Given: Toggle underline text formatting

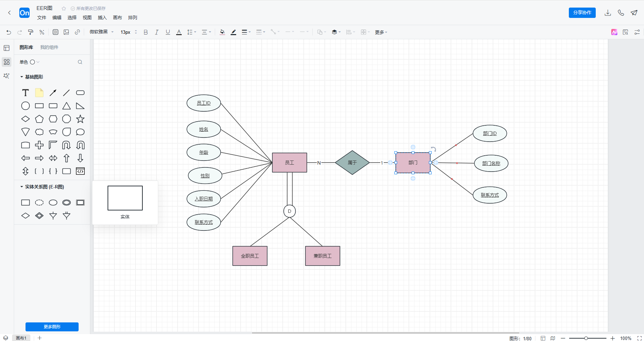Looking at the screenshot, I should click(x=168, y=32).
